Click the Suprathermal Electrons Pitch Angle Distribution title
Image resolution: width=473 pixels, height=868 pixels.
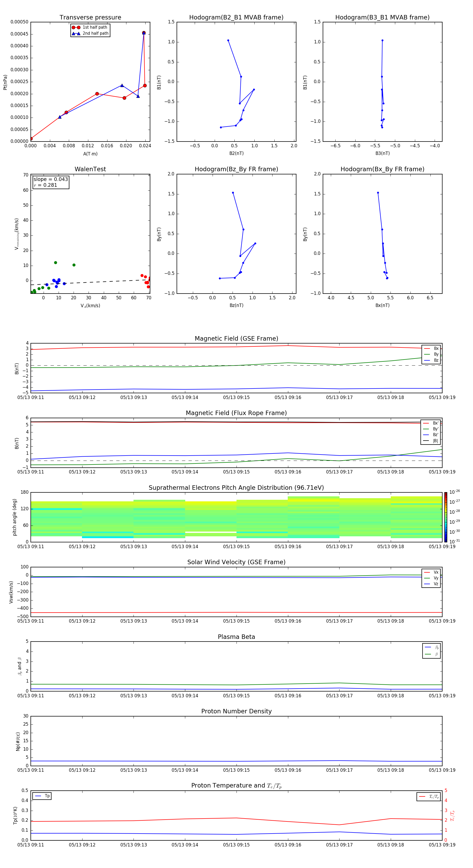point(236,488)
